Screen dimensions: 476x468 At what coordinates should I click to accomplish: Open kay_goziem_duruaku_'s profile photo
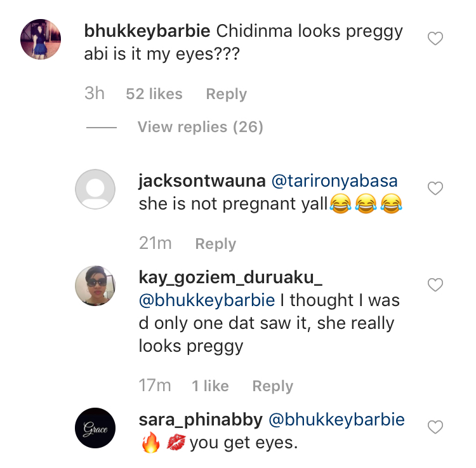[95, 286]
